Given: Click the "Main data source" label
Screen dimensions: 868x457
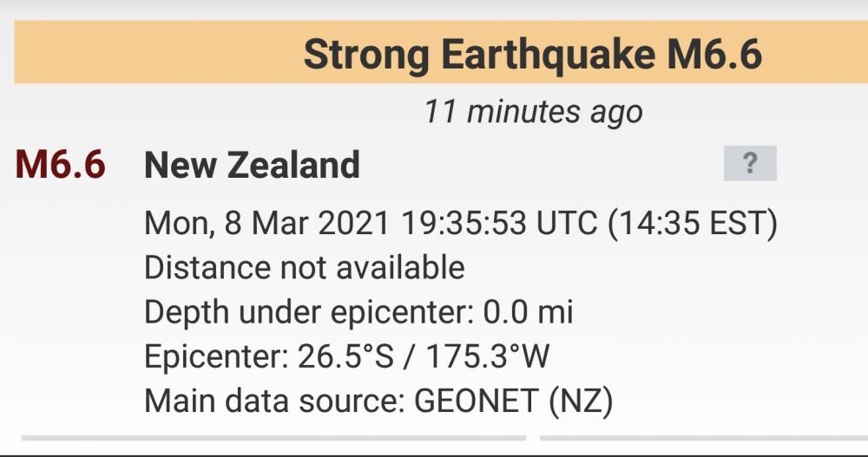Looking at the screenshot, I should coord(275,402).
